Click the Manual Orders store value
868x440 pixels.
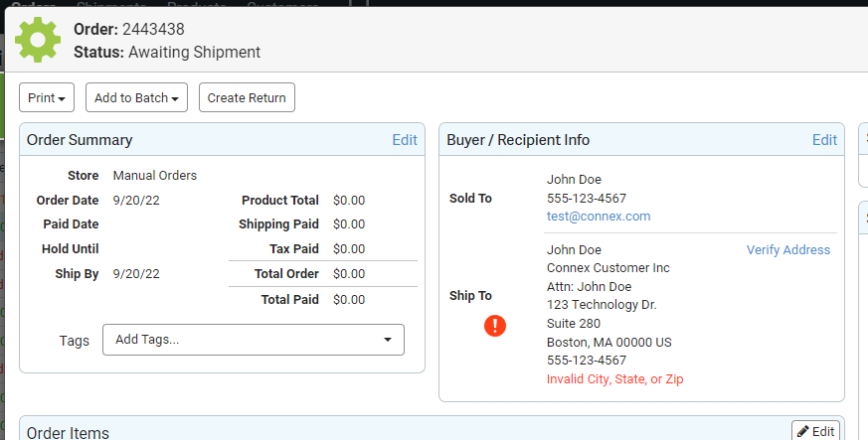point(155,175)
